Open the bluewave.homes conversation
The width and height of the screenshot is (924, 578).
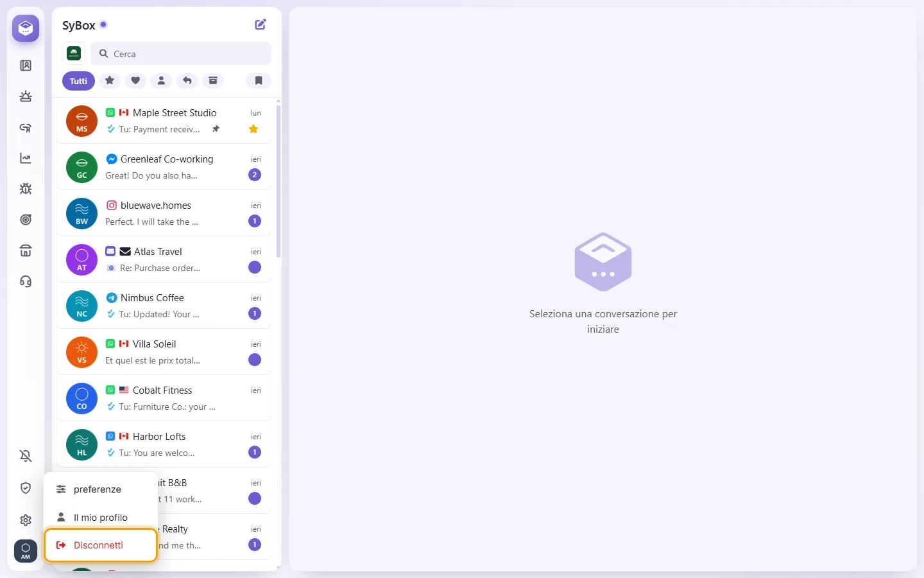click(x=164, y=213)
